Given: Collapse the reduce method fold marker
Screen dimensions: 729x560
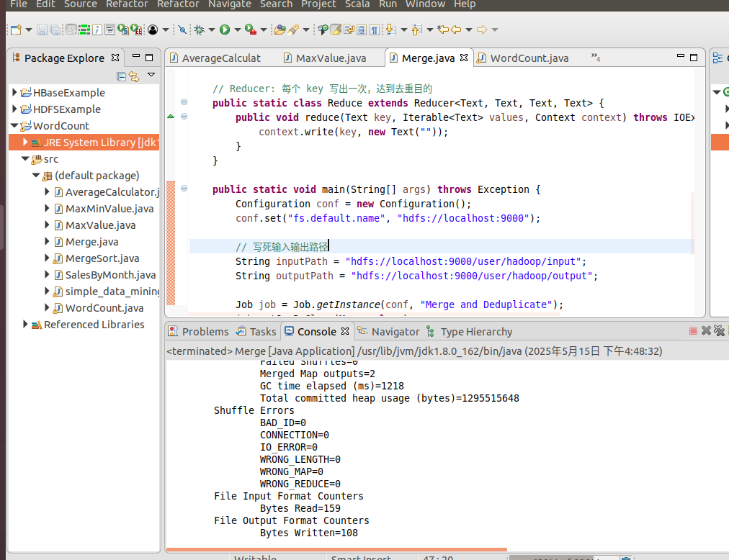Looking at the screenshot, I should [184, 117].
